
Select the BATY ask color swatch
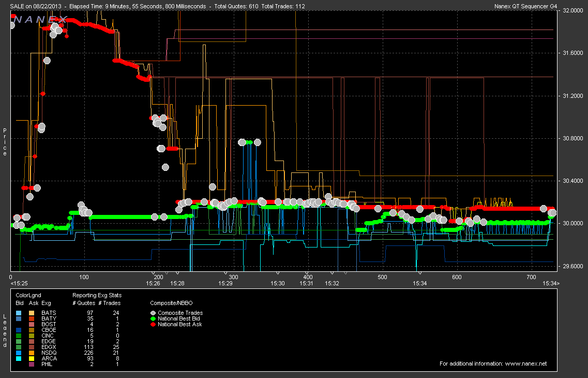[32, 318]
